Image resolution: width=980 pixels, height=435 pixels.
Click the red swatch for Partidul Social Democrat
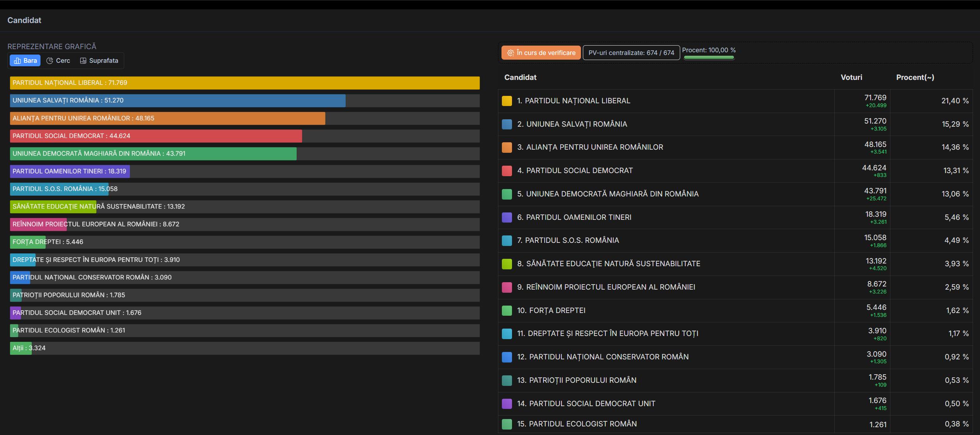507,171
